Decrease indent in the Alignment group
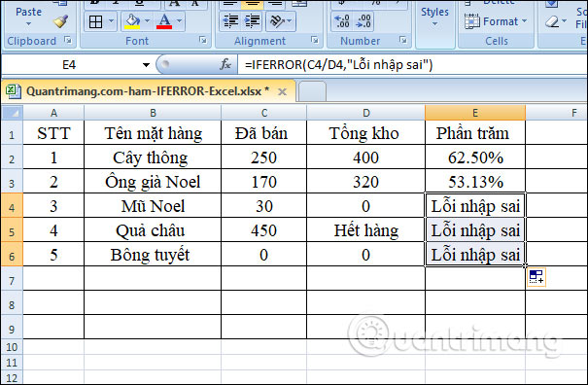Screen dimensions: 588x385 coord(231,21)
